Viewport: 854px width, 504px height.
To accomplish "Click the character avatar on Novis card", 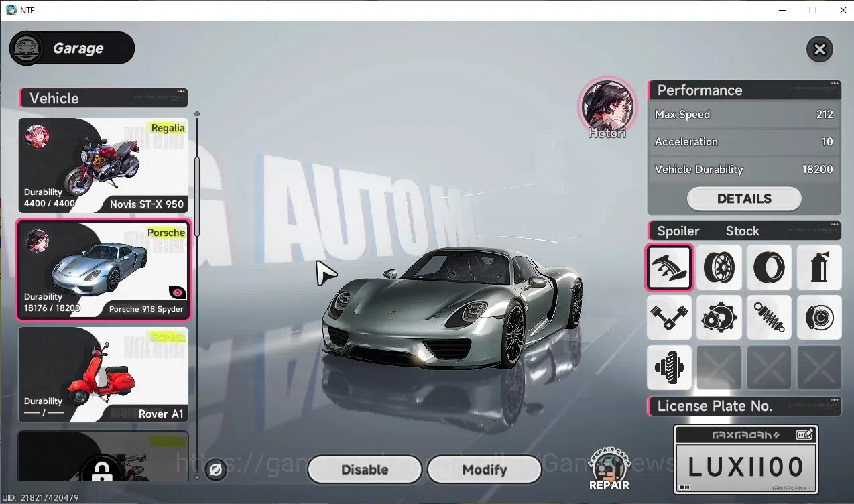I will coord(37,136).
